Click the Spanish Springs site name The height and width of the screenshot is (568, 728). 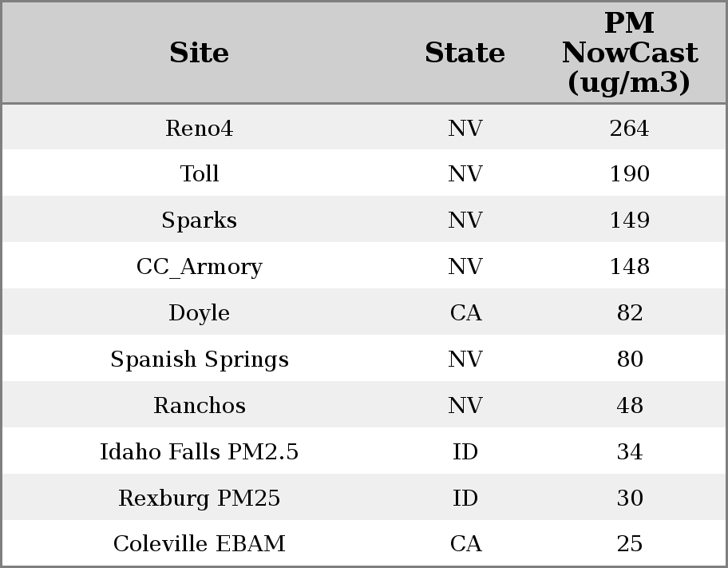click(x=199, y=359)
